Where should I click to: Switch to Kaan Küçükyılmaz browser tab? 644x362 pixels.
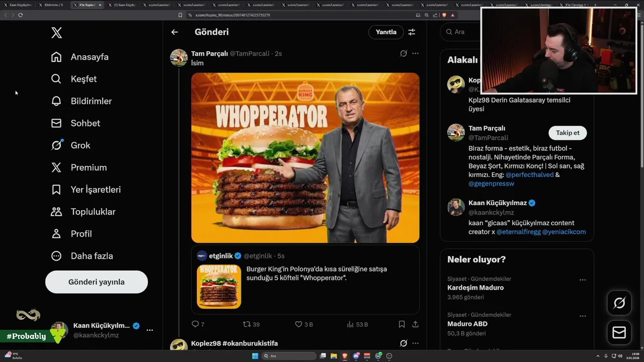click(x=18, y=5)
